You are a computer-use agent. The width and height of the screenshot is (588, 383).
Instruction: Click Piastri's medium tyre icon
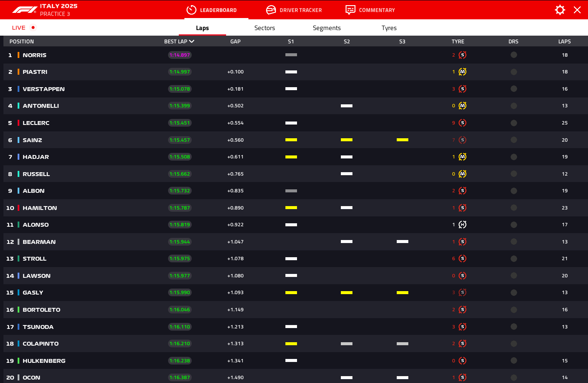462,72
